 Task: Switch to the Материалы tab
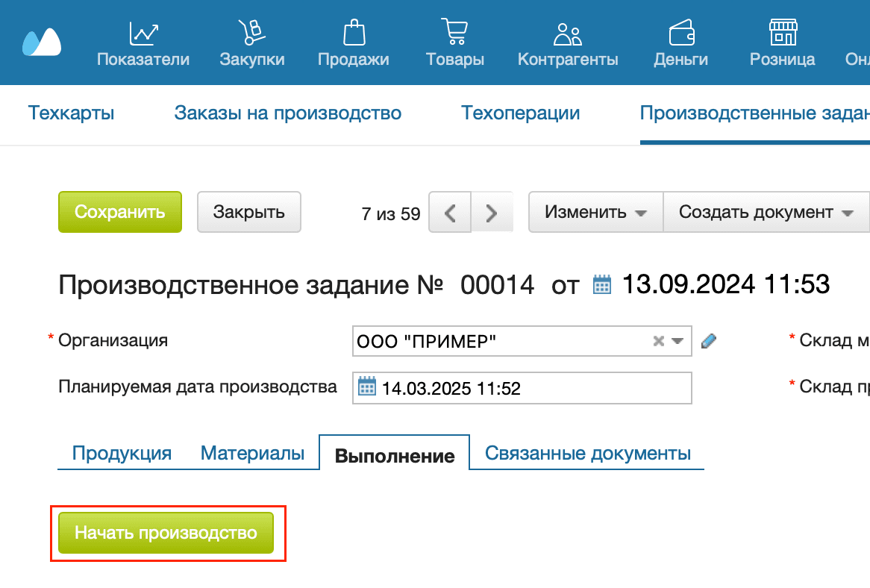click(x=251, y=451)
